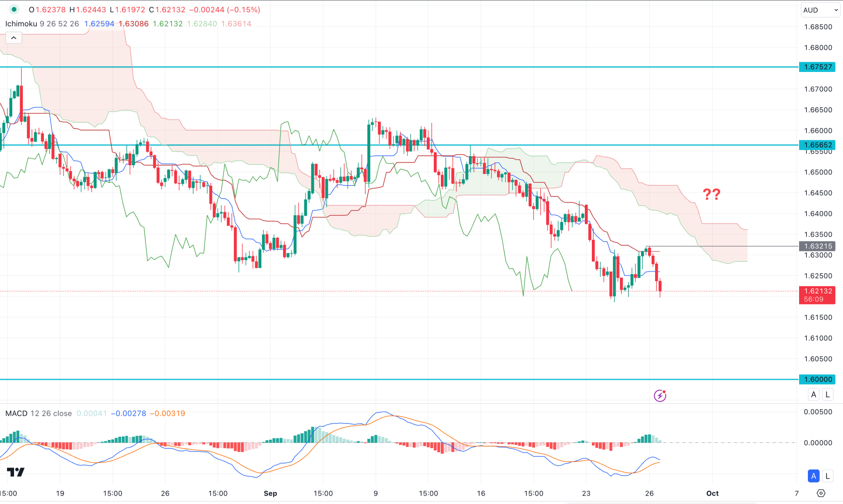Viewport: 843px width, 504px height.
Task: Click the 26 date label near Oct
Action: 649,493
